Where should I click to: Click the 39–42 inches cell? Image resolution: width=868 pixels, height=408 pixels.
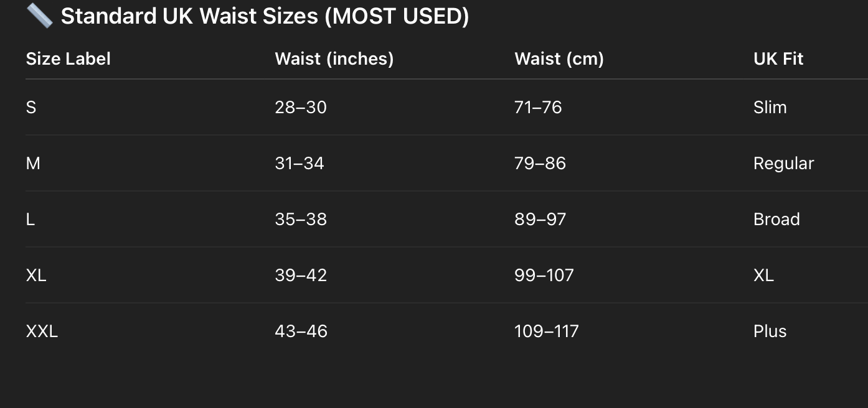tap(301, 276)
